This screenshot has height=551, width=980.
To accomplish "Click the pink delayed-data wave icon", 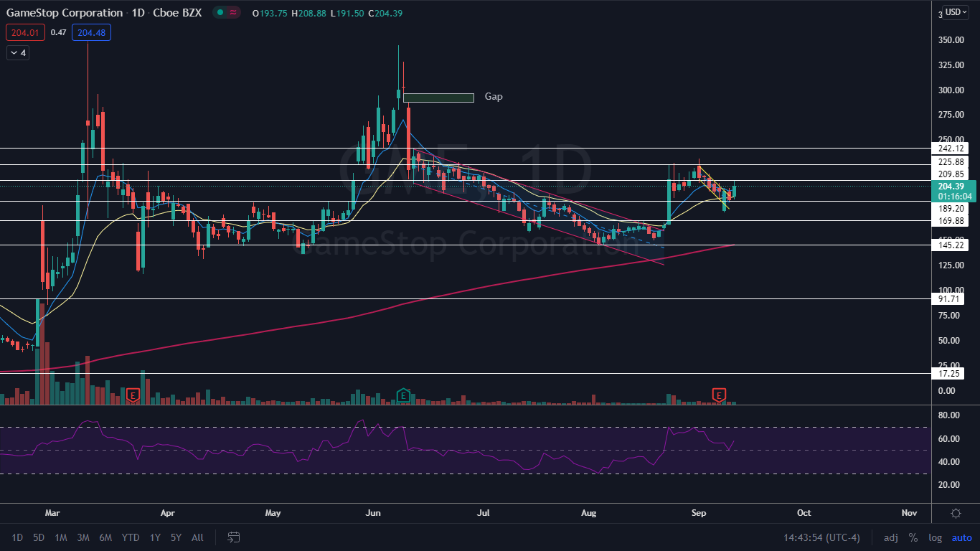I will pyautogui.click(x=234, y=13).
